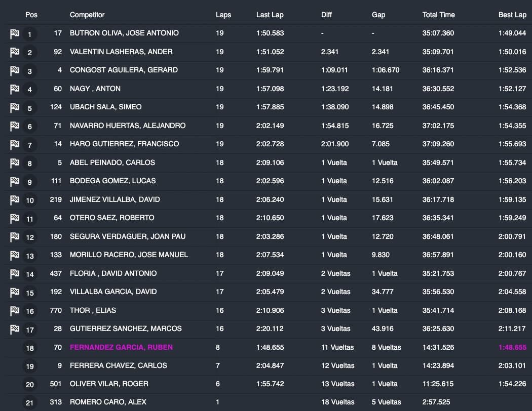Click the flag icon for position 10
This screenshot has width=532, height=411.
click(x=14, y=200)
